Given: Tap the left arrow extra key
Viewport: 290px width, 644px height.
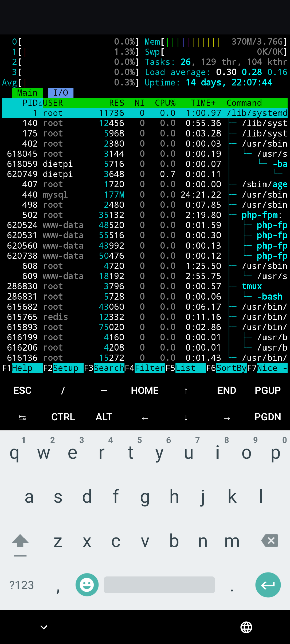Looking at the screenshot, I should (145, 418).
